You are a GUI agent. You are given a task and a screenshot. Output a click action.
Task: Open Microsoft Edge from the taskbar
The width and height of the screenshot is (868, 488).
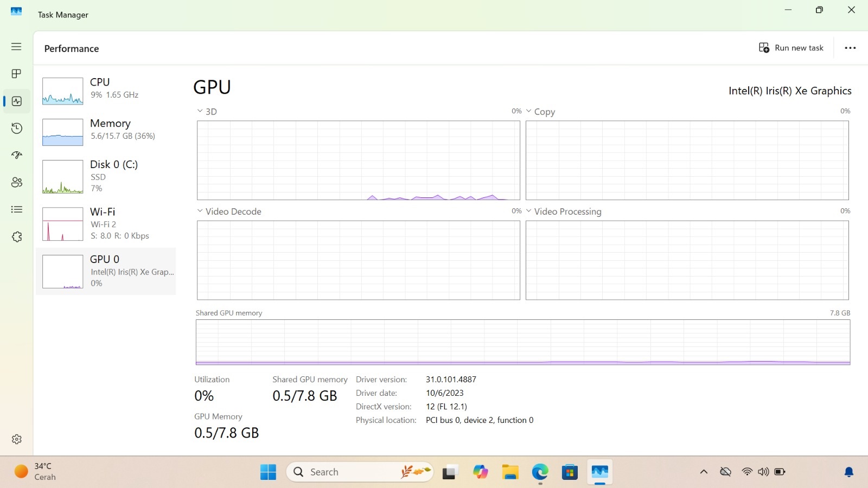pyautogui.click(x=540, y=472)
